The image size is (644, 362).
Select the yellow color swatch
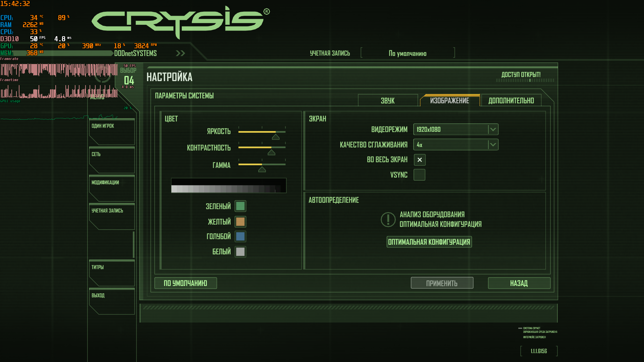pyautogui.click(x=240, y=222)
